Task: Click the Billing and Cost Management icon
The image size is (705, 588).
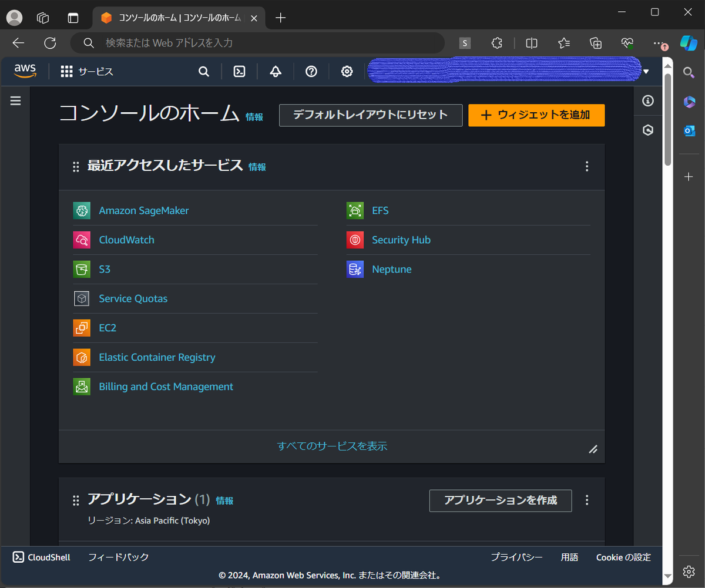Action: pos(82,387)
